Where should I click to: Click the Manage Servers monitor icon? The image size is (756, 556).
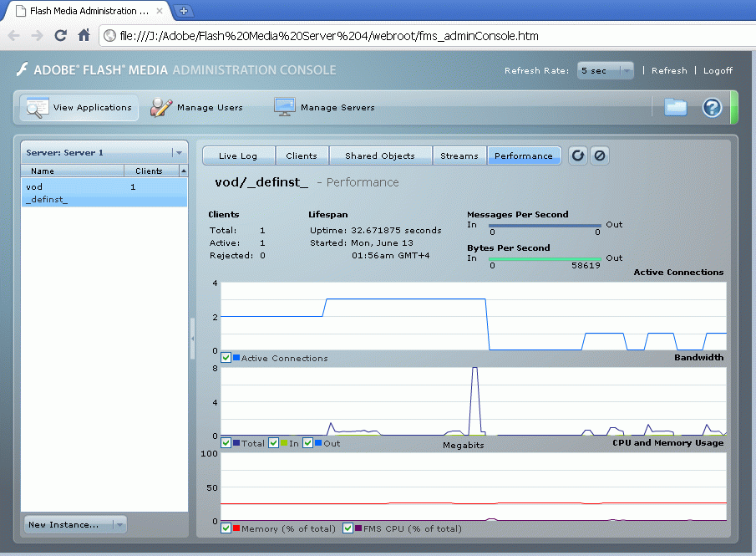pos(285,107)
